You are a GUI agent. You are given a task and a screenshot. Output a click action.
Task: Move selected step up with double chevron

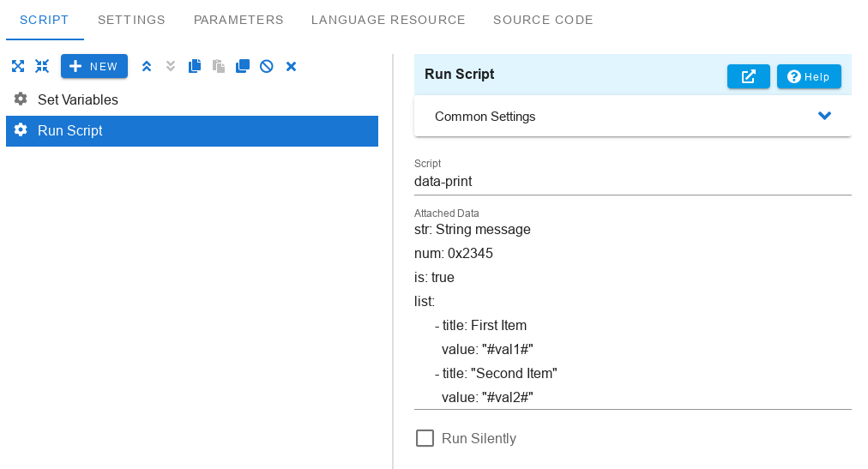click(146, 66)
